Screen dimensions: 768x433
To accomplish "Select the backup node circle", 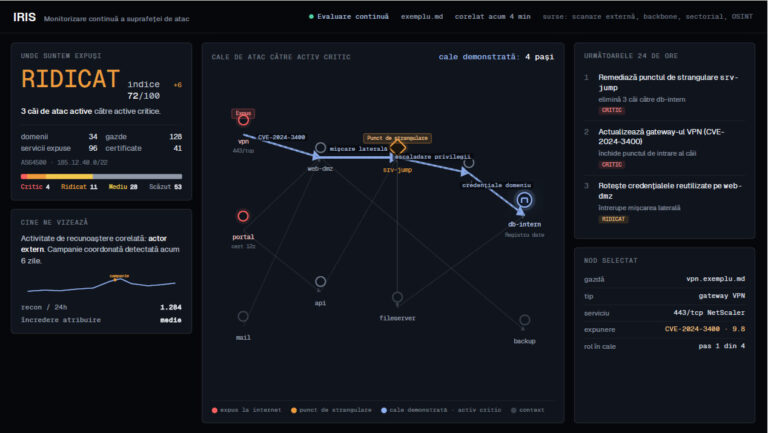I will (x=524, y=320).
